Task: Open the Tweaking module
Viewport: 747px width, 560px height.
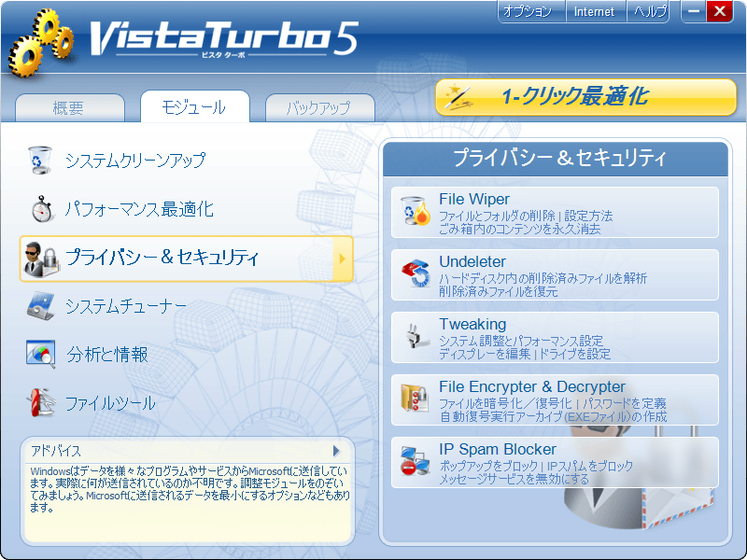Action: click(555, 337)
